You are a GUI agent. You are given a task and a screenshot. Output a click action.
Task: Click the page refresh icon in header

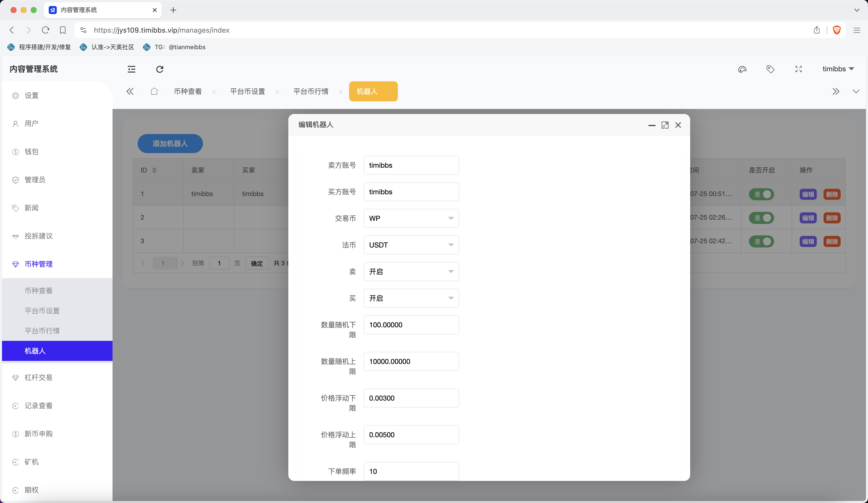point(159,69)
